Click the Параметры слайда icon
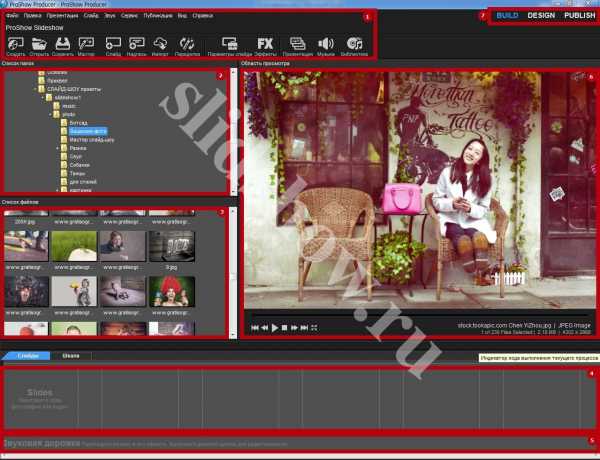 coord(230,44)
